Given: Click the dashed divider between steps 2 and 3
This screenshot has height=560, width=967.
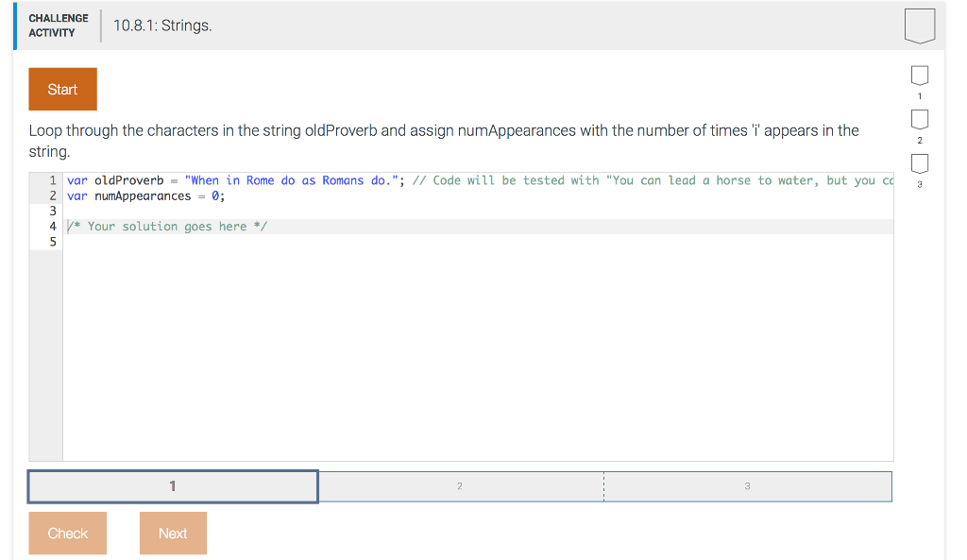Looking at the screenshot, I should (603, 485).
